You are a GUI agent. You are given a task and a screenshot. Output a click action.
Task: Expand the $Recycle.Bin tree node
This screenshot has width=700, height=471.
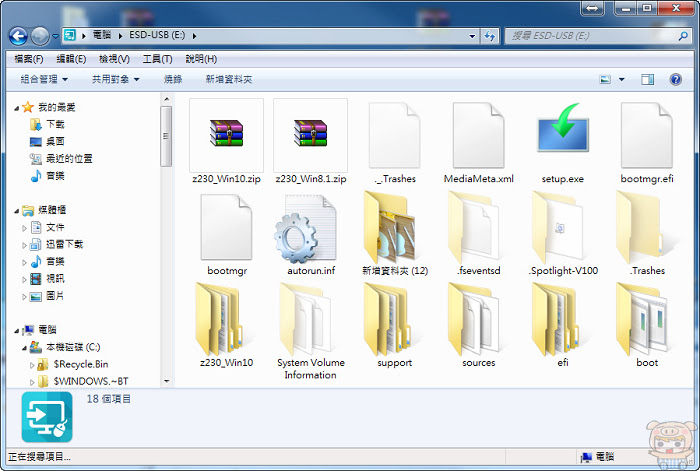(32, 365)
